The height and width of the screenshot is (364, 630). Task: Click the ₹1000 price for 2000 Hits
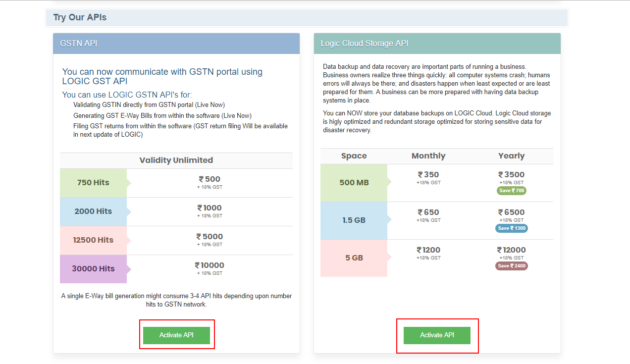click(x=210, y=208)
